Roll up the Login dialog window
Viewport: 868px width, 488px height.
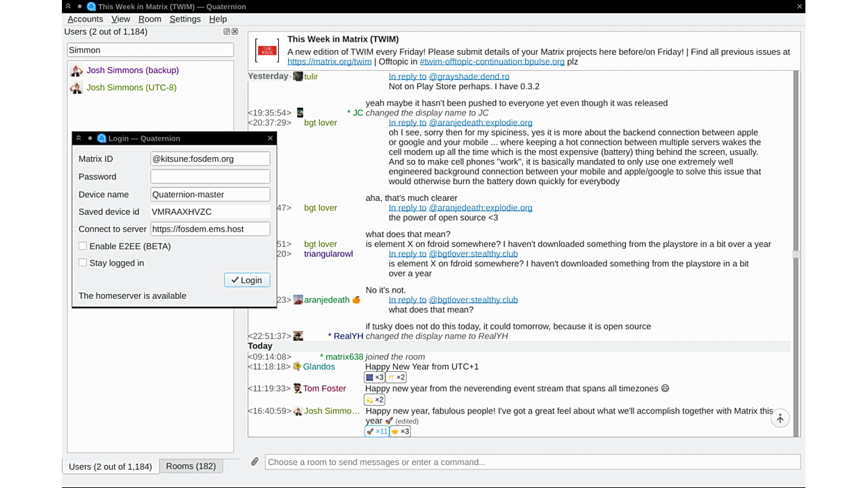click(x=79, y=138)
